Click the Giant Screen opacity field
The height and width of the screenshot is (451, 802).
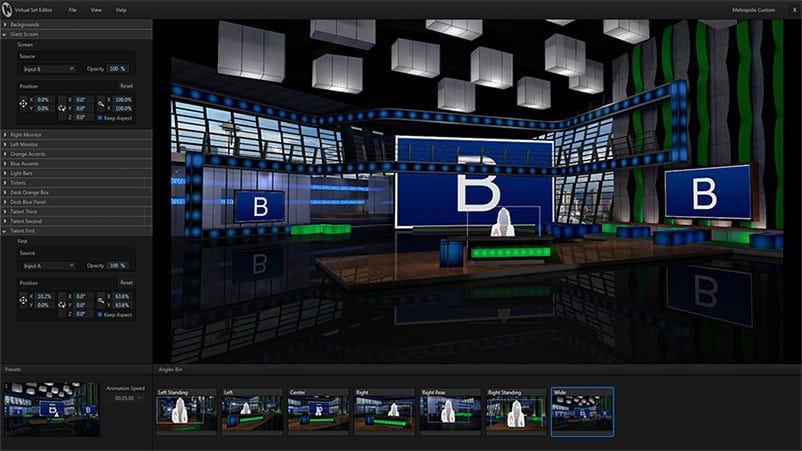tap(118, 69)
